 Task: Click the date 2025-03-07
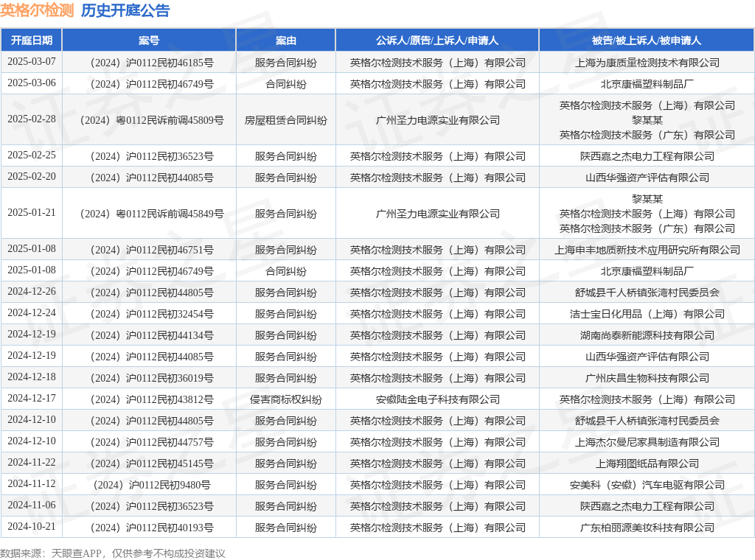[x=32, y=62]
